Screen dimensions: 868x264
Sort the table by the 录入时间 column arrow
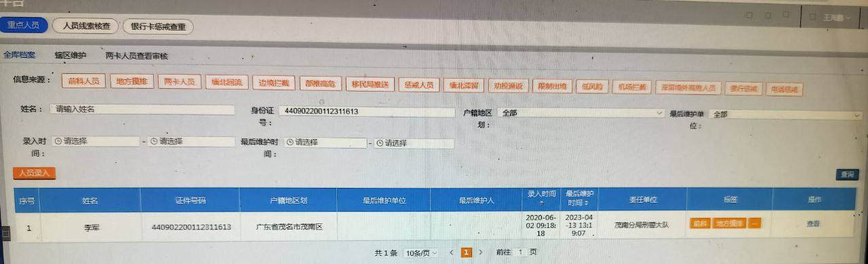[x=542, y=204]
